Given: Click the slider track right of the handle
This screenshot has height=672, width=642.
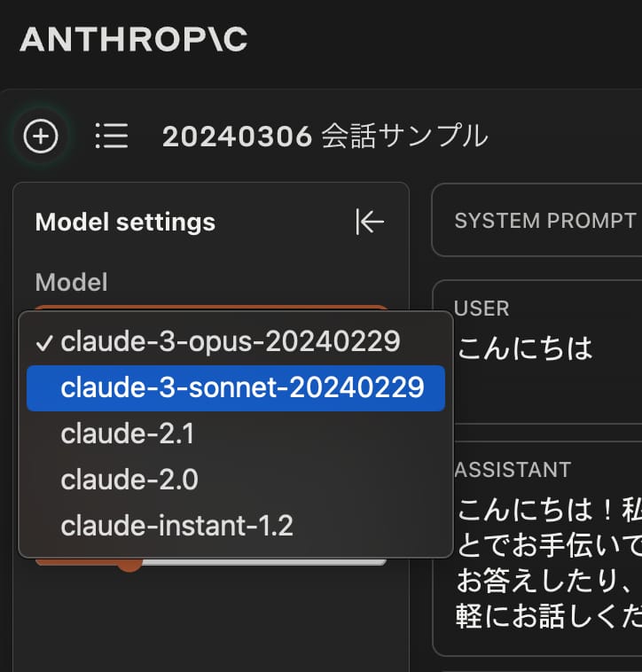Looking at the screenshot, I should pos(266,561).
